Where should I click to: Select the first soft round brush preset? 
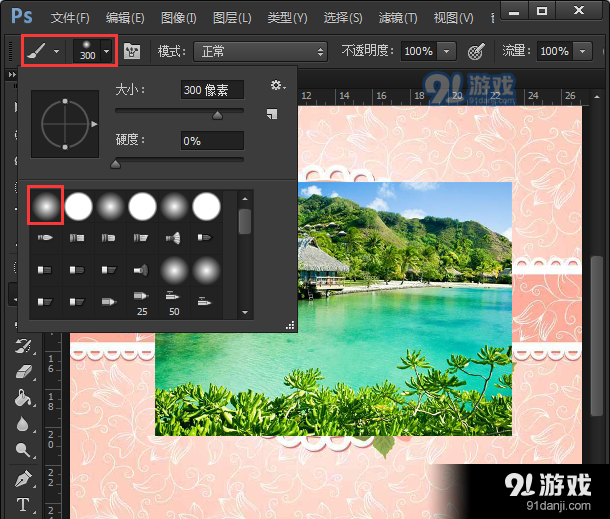[x=46, y=206]
